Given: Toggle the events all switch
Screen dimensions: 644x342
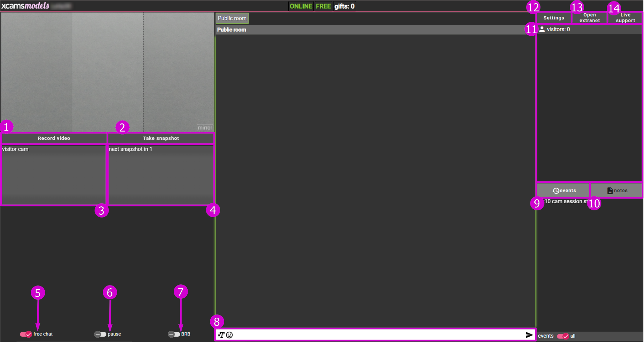Looking at the screenshot, I should click(x=563, y=336).
